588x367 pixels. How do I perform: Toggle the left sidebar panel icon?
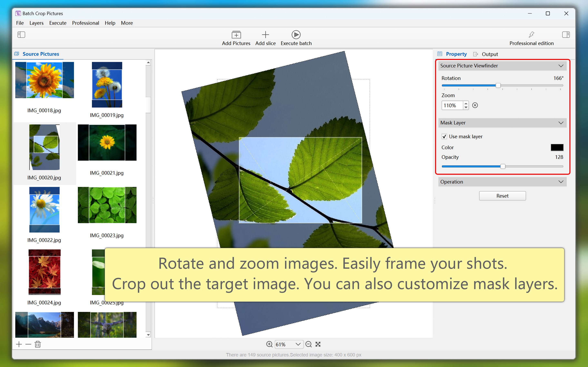[21, 35]
